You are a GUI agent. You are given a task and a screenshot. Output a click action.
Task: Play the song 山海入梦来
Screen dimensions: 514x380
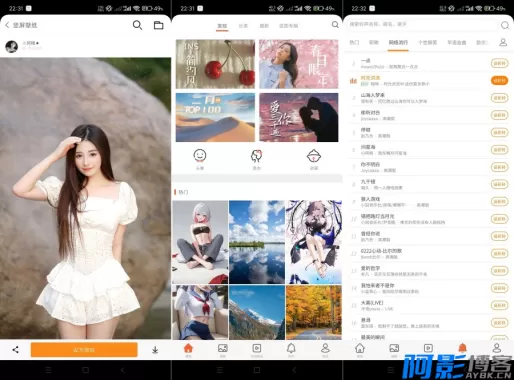pyautogui.click(x=373, y=95)
